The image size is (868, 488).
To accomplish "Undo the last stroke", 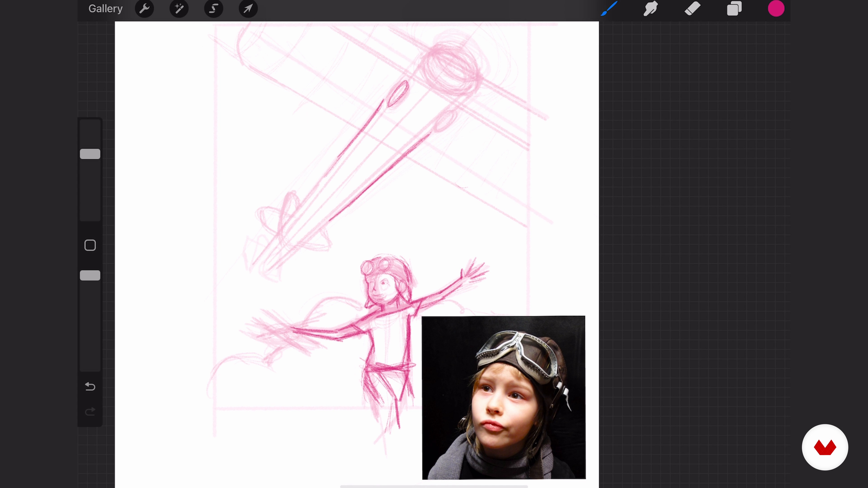I will (90, 387).
